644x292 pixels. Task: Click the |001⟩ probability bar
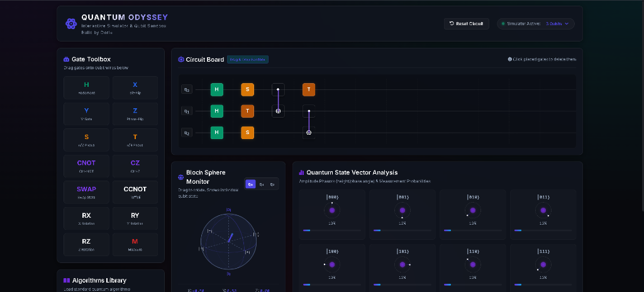tap(402, 230)
